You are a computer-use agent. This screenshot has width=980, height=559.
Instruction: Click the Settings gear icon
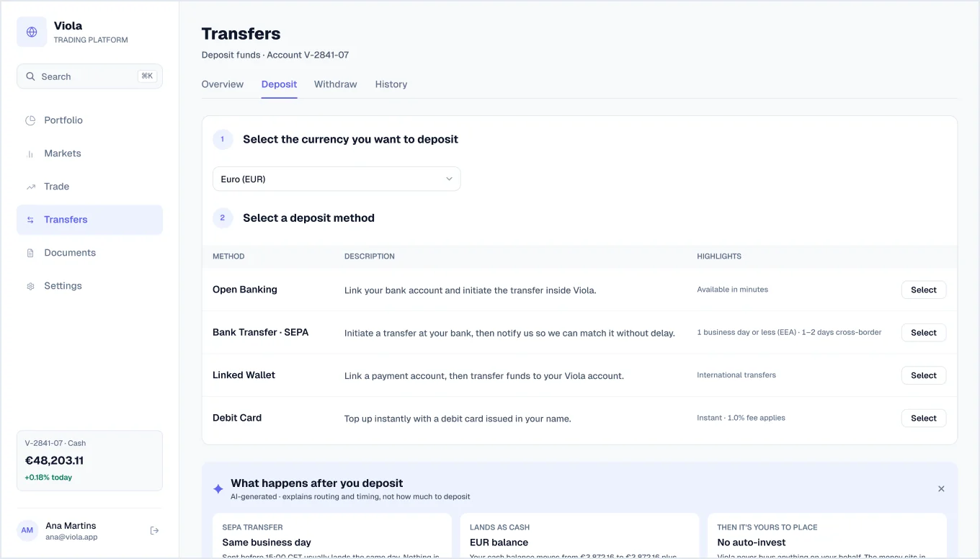click(30, 286)
